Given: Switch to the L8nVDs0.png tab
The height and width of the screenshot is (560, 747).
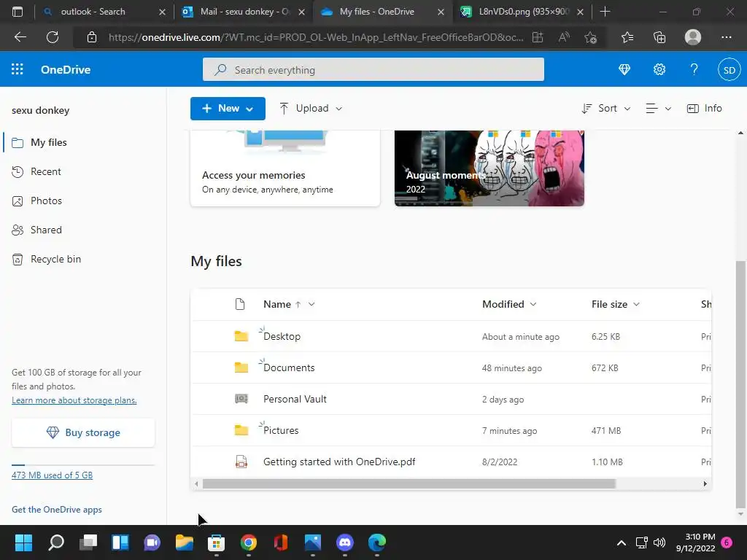Looking at the screenshot, I should click(523, 12).
